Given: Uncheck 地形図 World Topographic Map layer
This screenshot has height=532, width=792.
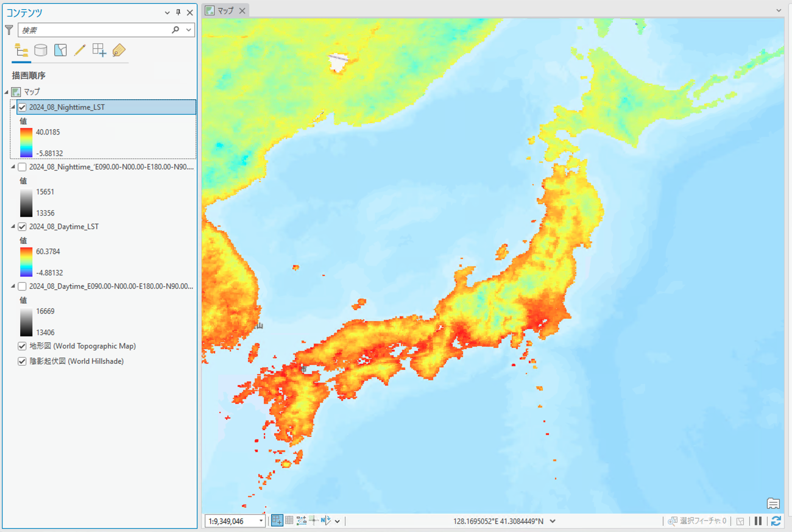Looking at the screenshot, I should click(23, 346).
